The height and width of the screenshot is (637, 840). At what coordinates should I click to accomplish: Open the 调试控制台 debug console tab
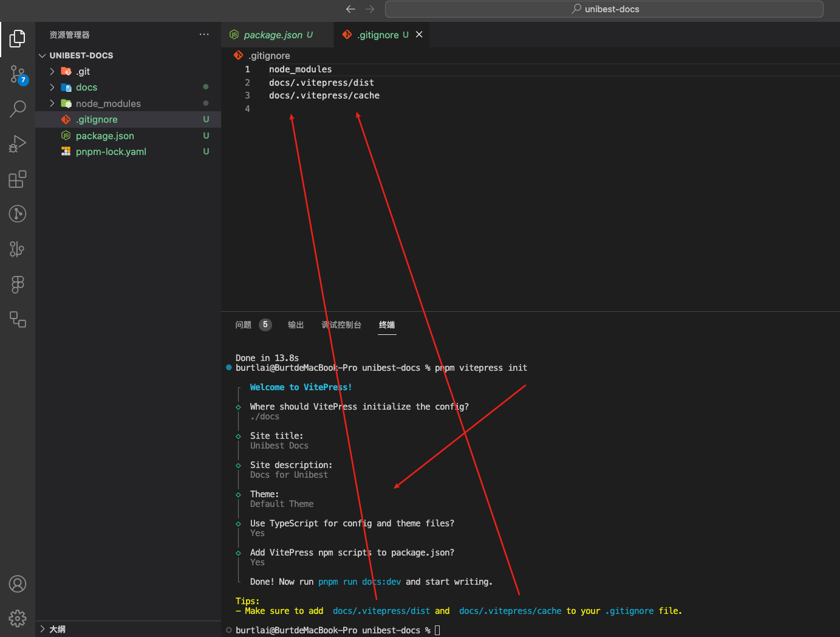pyautogui.click(x=341, y=325)
